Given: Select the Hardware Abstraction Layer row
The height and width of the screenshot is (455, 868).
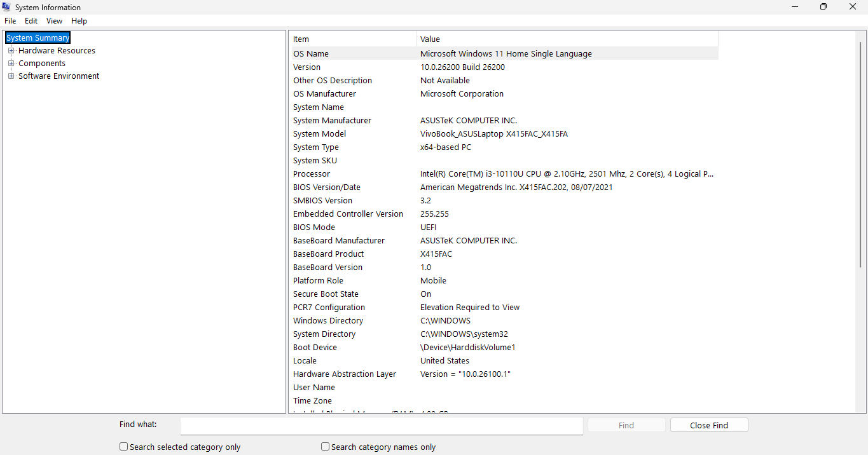Looking at the screenshot, I should (x=505, y=374).
